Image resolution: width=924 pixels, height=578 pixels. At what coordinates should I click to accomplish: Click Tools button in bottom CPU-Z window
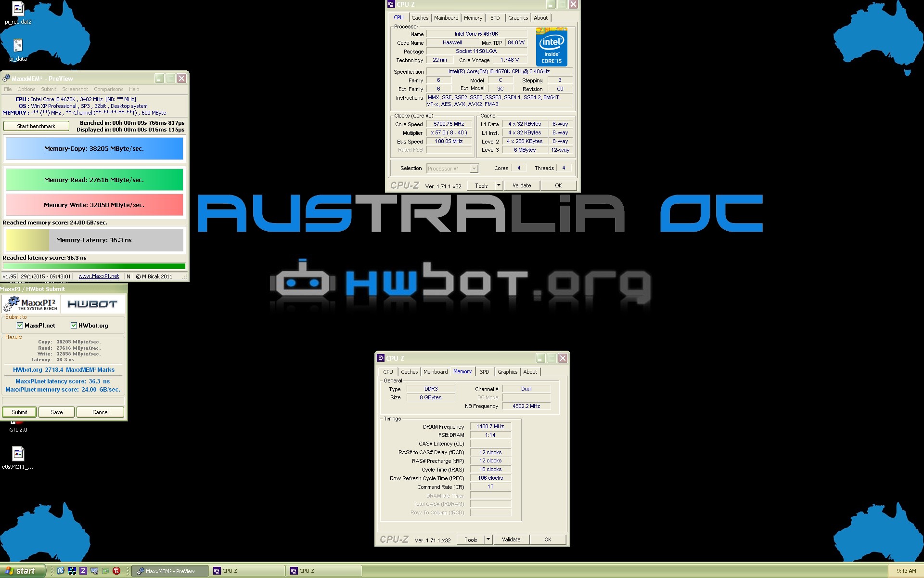471,539
